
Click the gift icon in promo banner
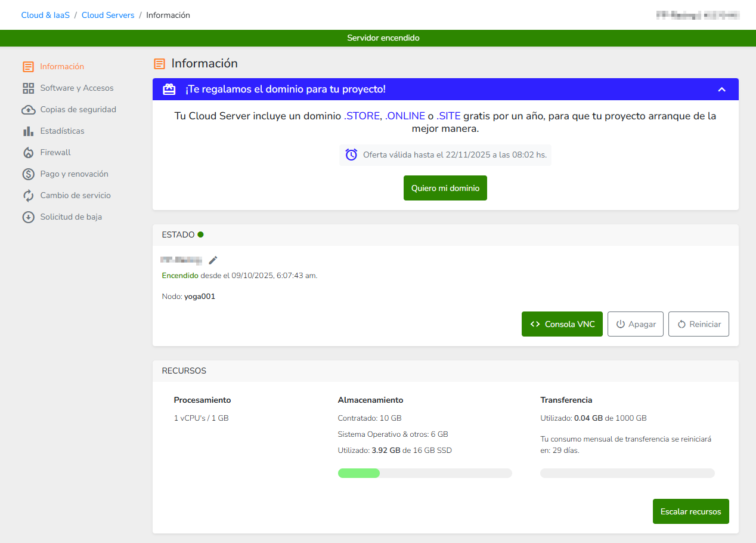point(169,90)
